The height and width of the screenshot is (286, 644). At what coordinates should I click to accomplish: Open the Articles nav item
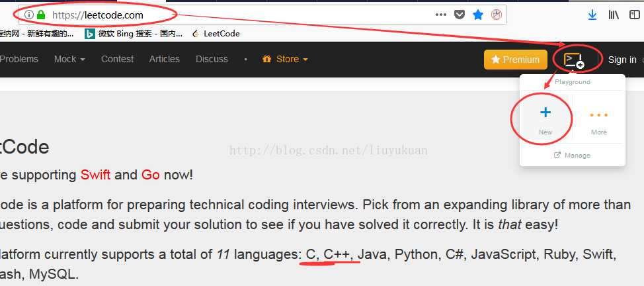[x=164, y=60]
